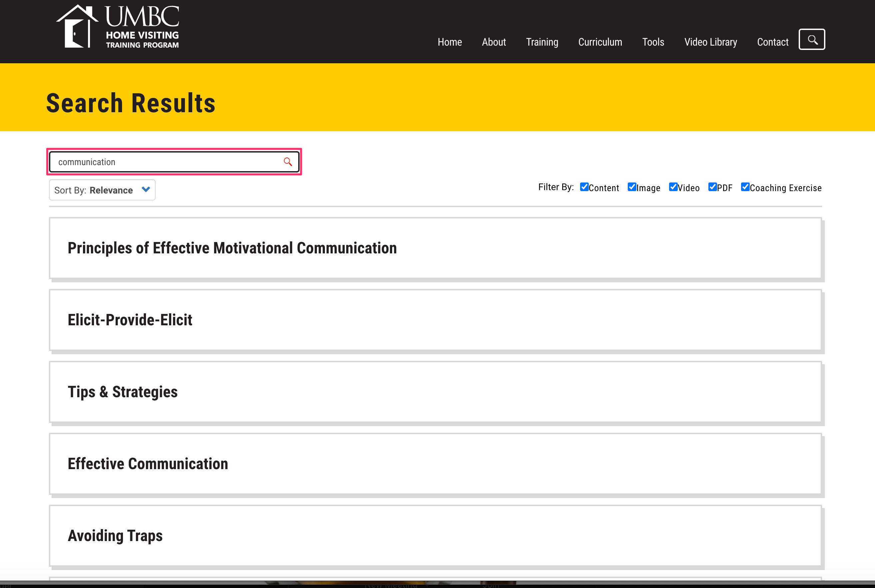Open the Training menu item
The image size is (875, 588).
pyautogui.click(x=542, y=42)
